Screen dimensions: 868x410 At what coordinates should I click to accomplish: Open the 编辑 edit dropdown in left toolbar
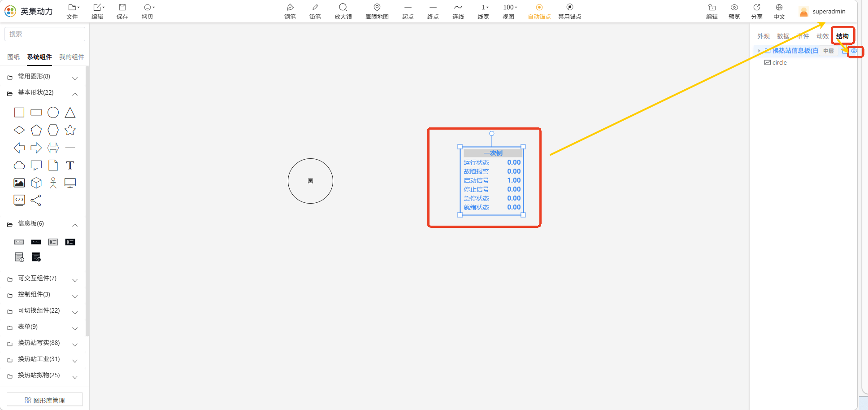coord(98,12)
